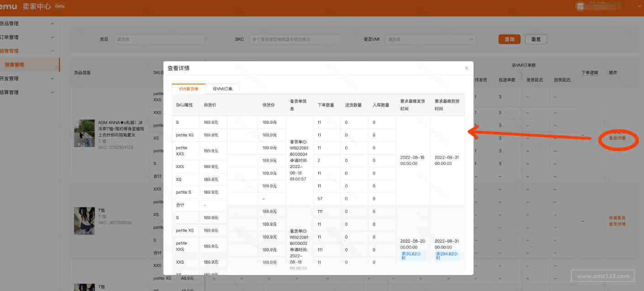Click the 操作 column header in the background table
Image resolution: width=644 pixels, height=291 pixels.
point(613,73)
